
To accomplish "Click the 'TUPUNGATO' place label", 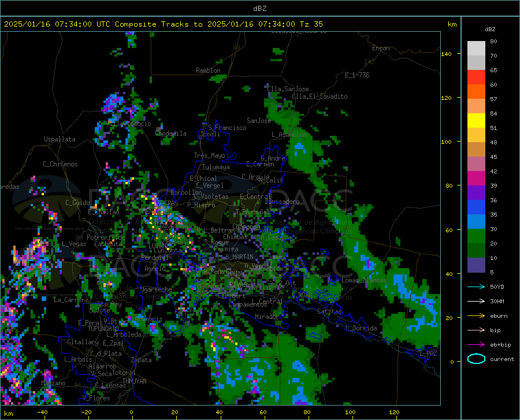I will pos(103,329).
